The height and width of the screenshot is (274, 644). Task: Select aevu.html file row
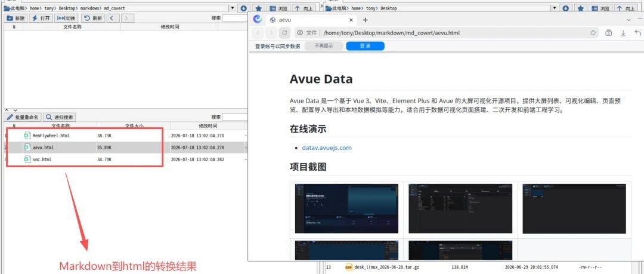(x=125, y=147)
